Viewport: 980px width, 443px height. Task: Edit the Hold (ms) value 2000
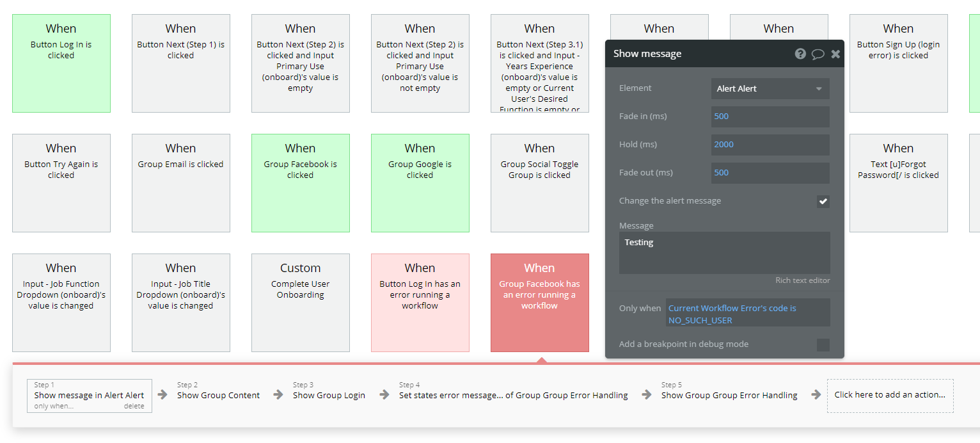click(770, 145)
